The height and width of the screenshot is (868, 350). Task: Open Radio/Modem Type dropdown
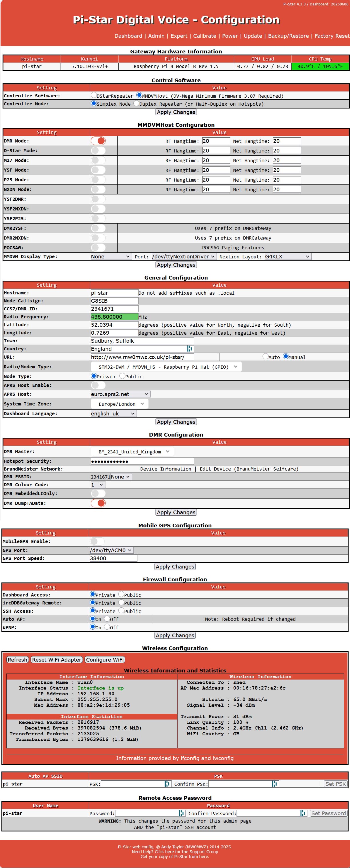tap(166, 367)
